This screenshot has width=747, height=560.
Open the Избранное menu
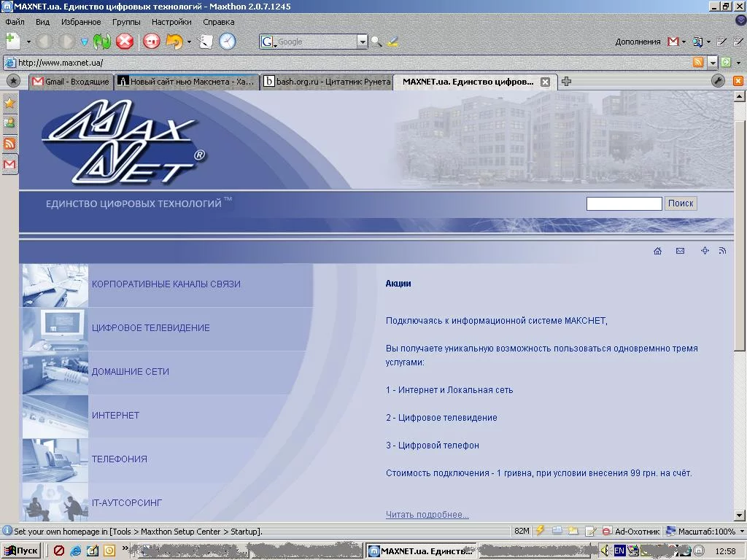[81, 22]
